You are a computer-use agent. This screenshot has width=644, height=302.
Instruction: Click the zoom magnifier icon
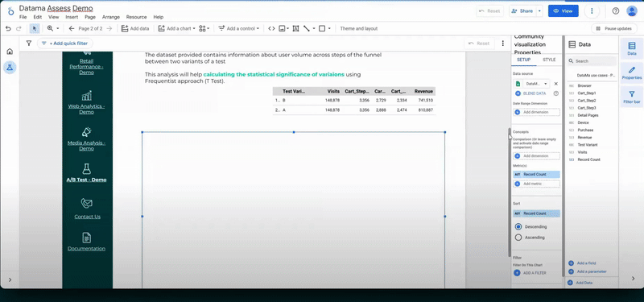pyautogui.click(x=50, y=29)
